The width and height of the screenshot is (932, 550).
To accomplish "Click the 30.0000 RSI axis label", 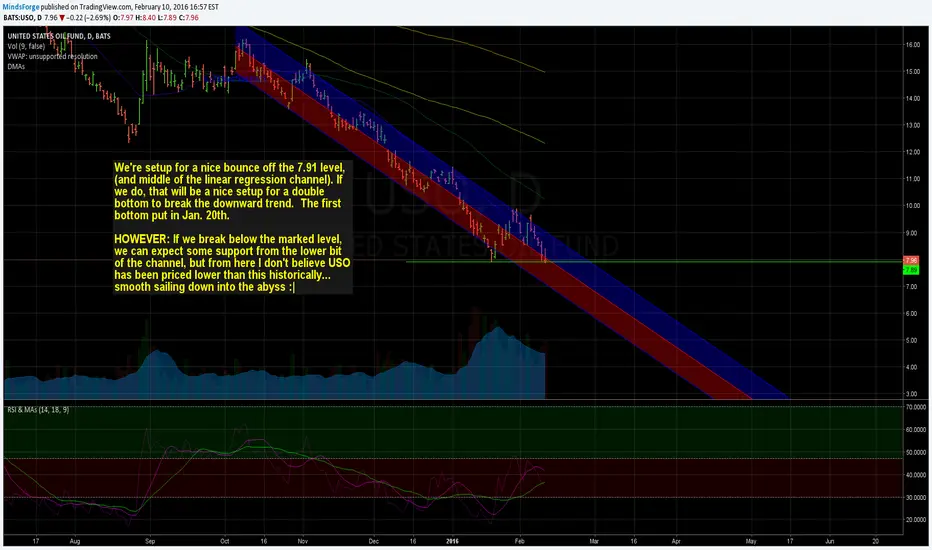I will (915, 498).
